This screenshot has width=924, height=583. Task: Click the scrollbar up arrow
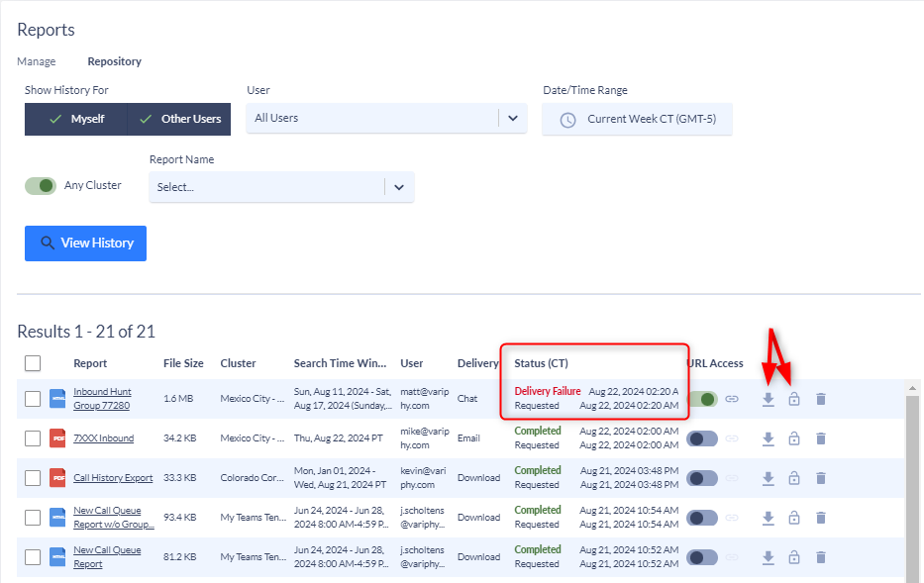pos(912,389)
